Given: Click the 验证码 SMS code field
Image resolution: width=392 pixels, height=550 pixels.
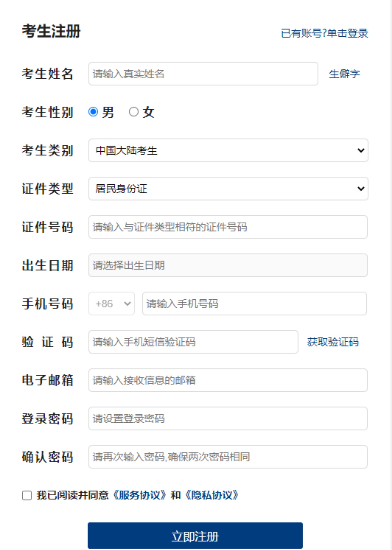Looking at the screenshot, I should click(x=193, y=342).
